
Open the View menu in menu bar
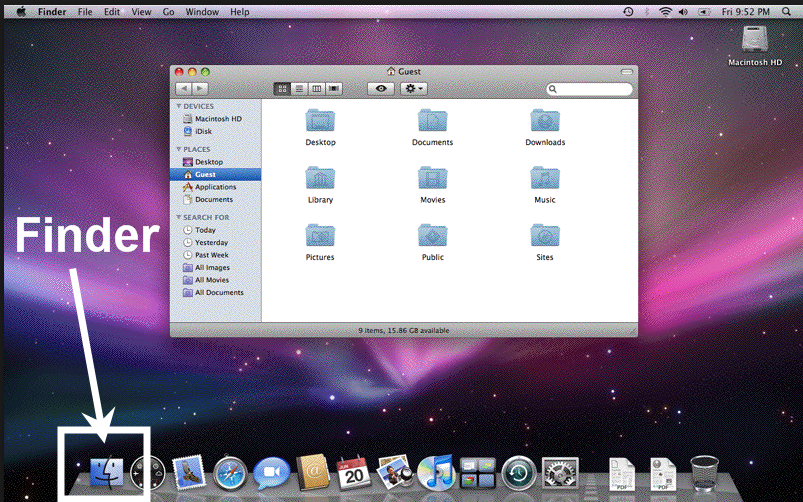[141, 11]
